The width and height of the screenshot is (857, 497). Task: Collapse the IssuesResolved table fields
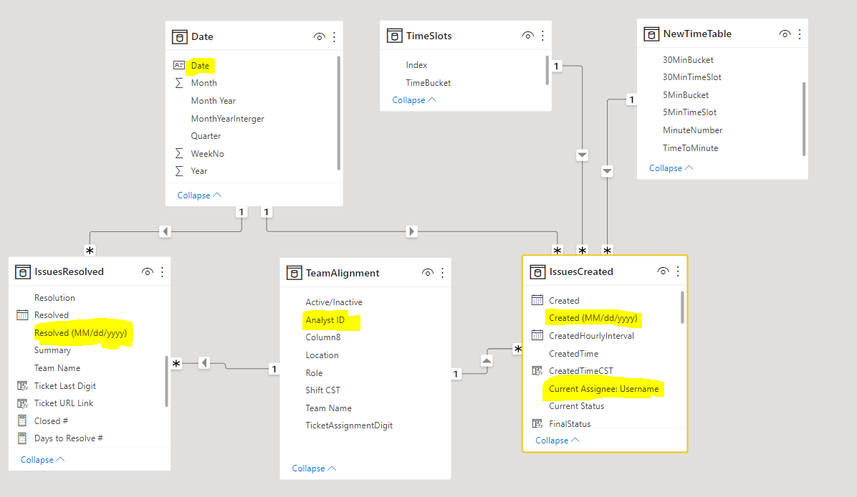click(42, 460)
